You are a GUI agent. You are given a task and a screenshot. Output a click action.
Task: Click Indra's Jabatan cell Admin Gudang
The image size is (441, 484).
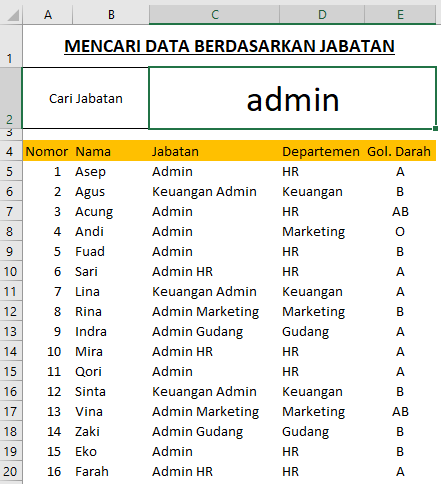(214, 331)
